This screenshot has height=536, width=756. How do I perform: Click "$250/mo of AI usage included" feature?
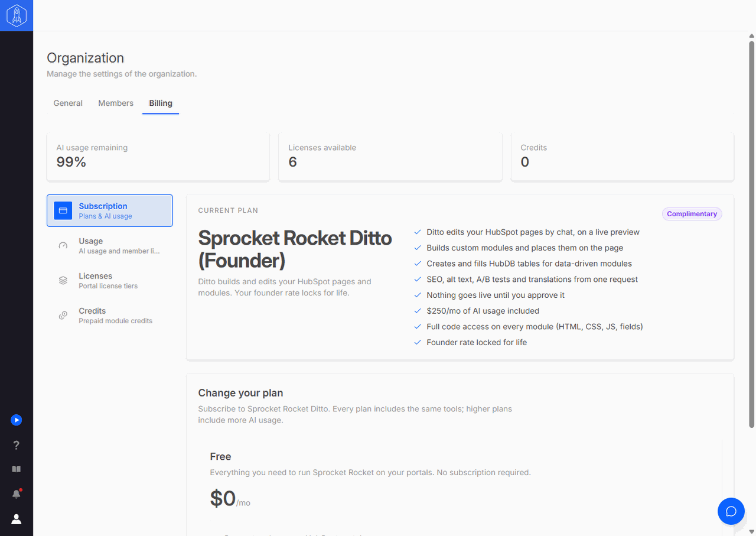(483, 311)
